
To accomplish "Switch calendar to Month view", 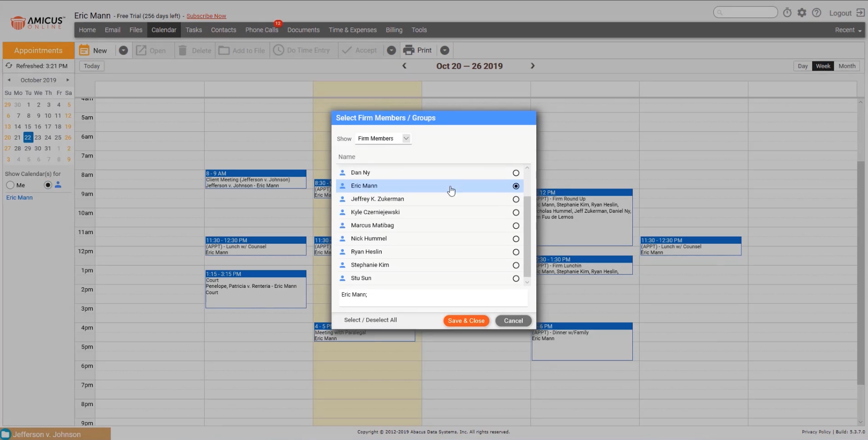I will [847, 66].
